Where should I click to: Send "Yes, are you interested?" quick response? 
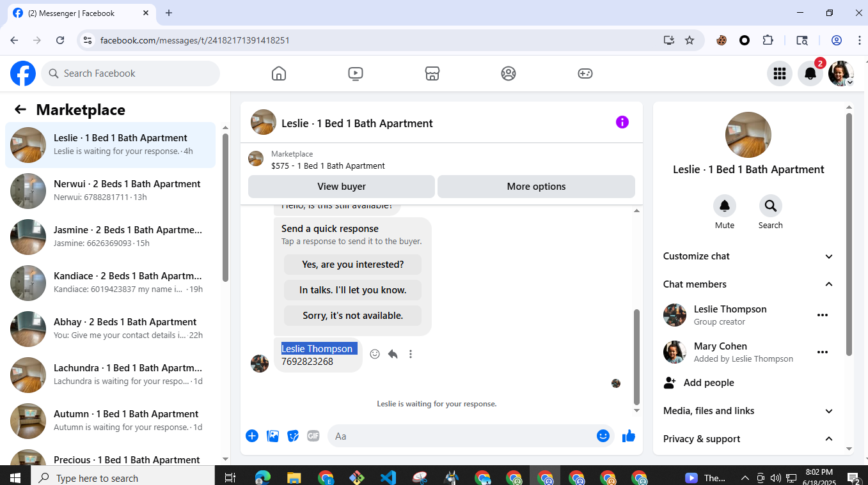[x=352, y=265]
